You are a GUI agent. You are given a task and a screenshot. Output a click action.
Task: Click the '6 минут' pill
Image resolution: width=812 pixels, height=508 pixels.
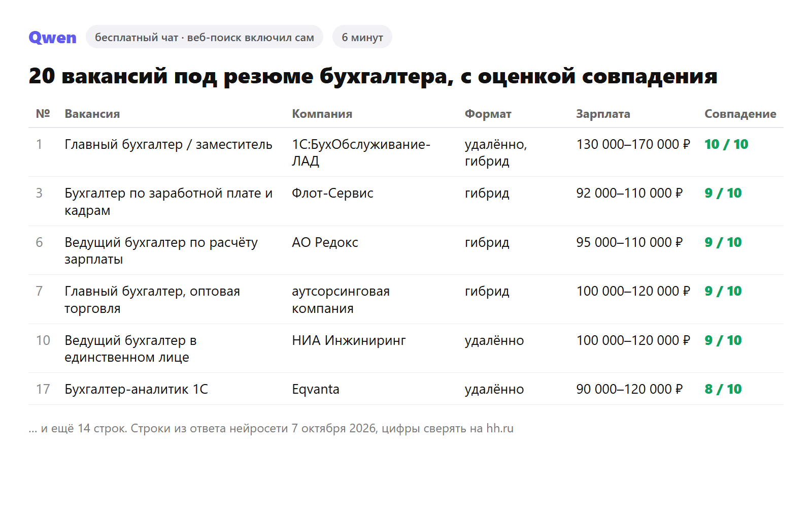(x=362, y=37)
